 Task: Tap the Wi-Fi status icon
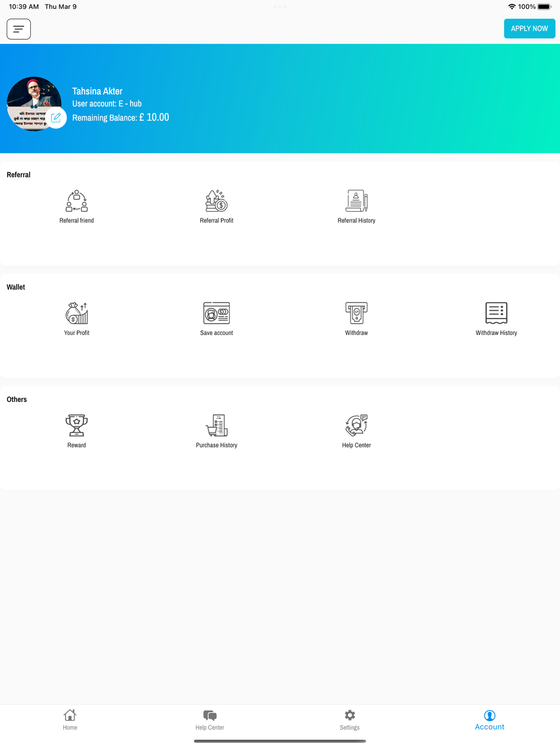(512, 7)
